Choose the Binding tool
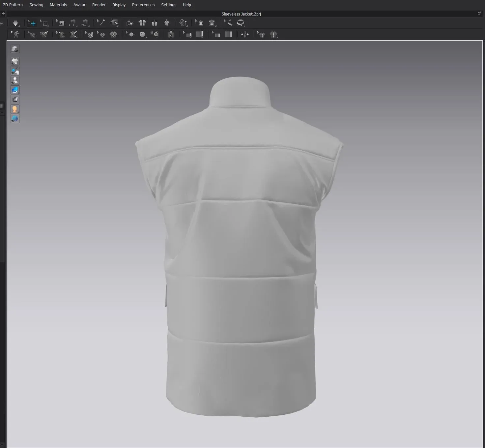 click(x=200, y=34)
